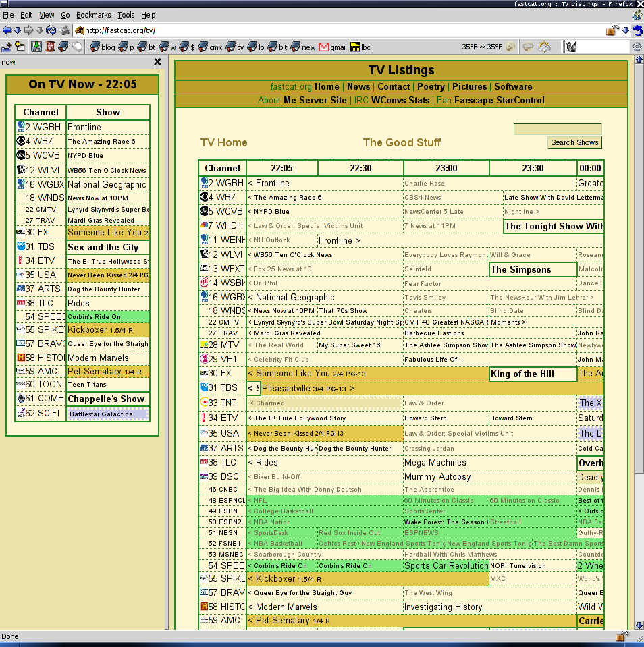
Task: Click into the address bar URL field
Action: click(338, 30)
